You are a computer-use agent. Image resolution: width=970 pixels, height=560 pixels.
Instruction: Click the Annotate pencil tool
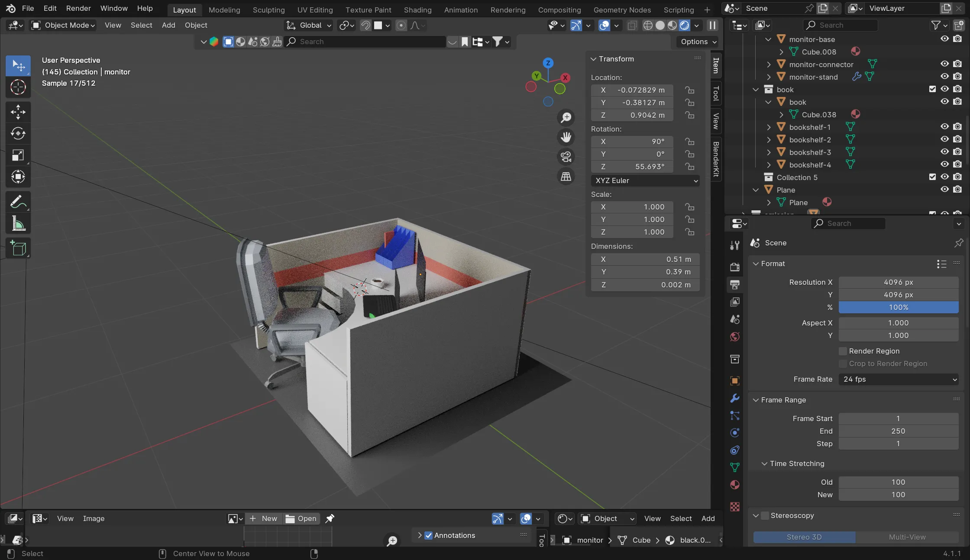click(18, 202)
